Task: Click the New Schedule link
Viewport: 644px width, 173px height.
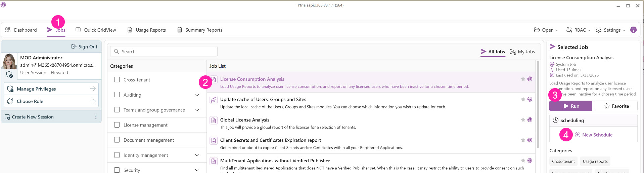Action: tap(597, 135)
